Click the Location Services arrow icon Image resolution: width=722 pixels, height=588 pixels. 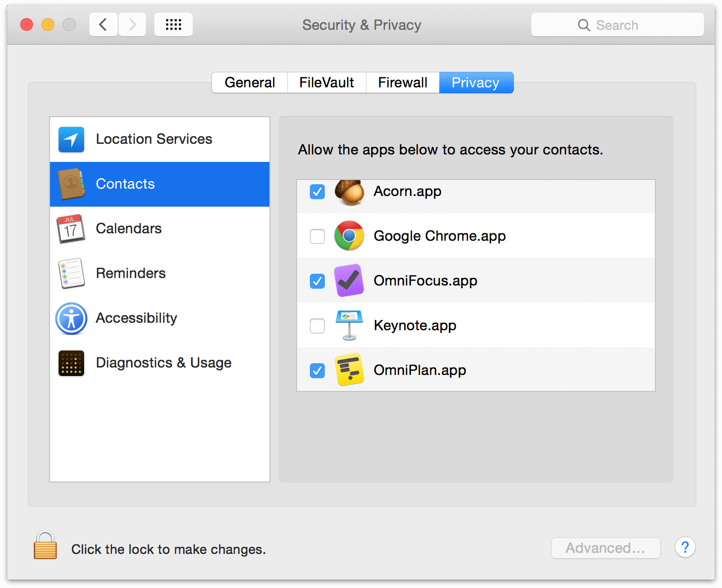click(71, 140)
